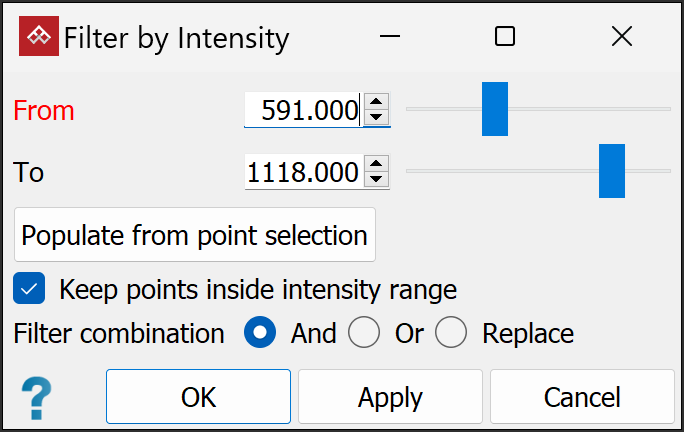684x432 pixels.
Task: Close the Filter by Intensity dialog
Action: (x=621, y=37)
